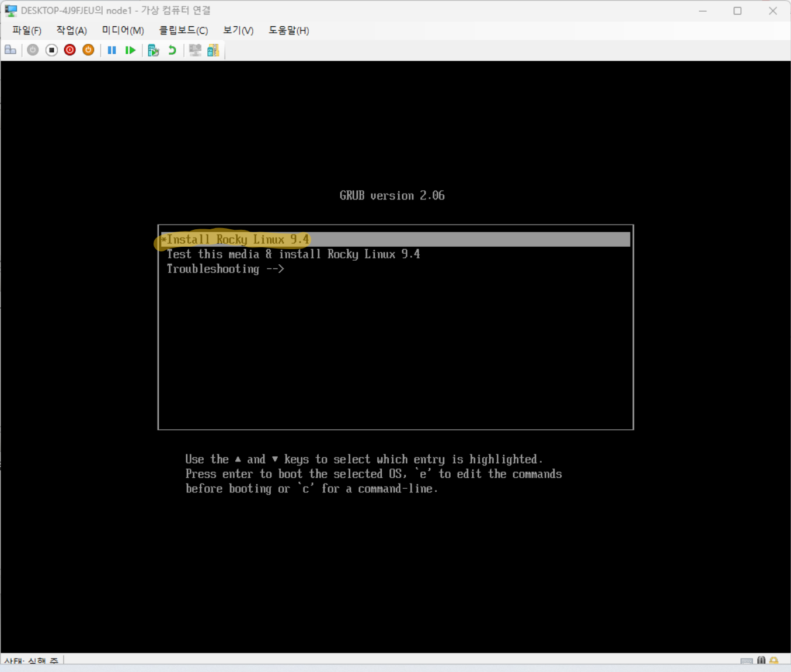Open the 작업(A) menu

click(72, 30)
